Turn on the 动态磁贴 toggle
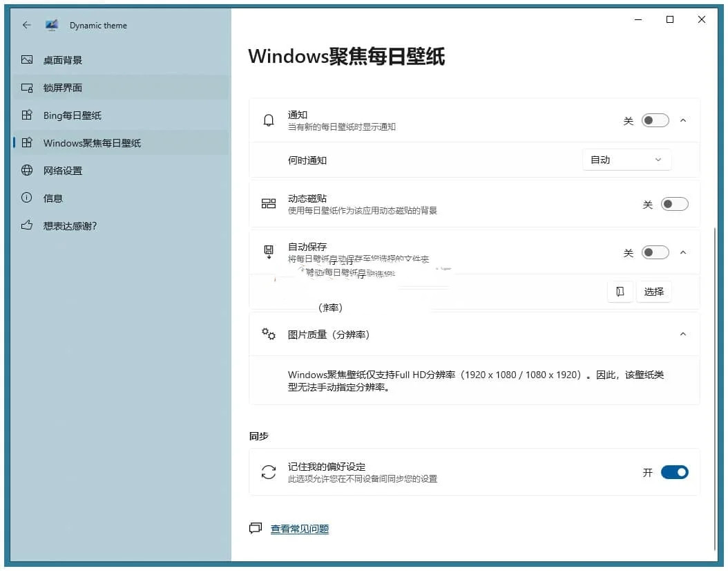Viewport: 728px width, 571px height. click(x=674, y=204)
